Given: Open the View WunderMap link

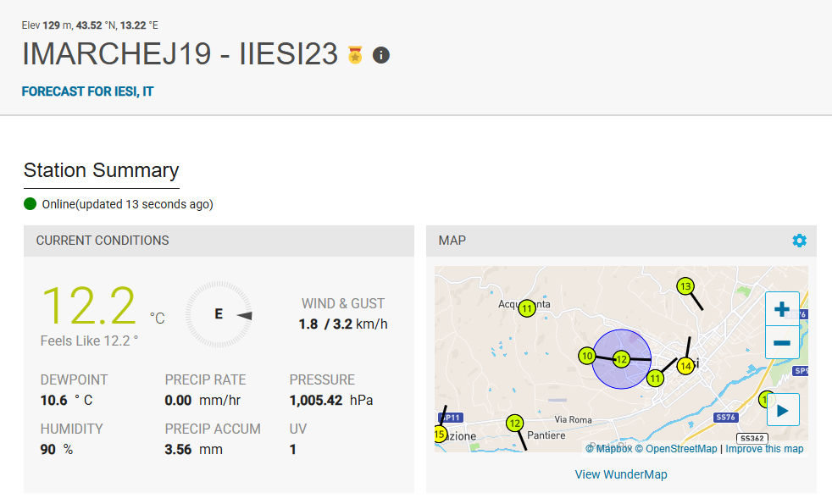Looking at the screenshot, I should [x=621, y=474].
